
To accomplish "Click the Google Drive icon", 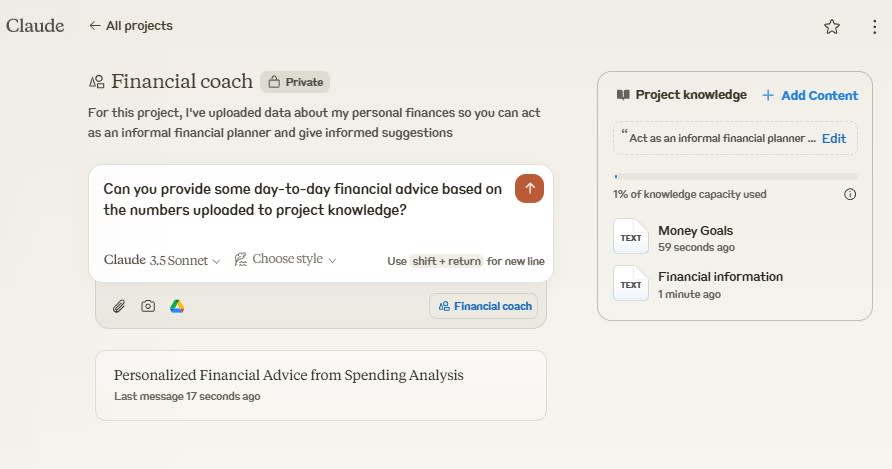I will (177, 306).
